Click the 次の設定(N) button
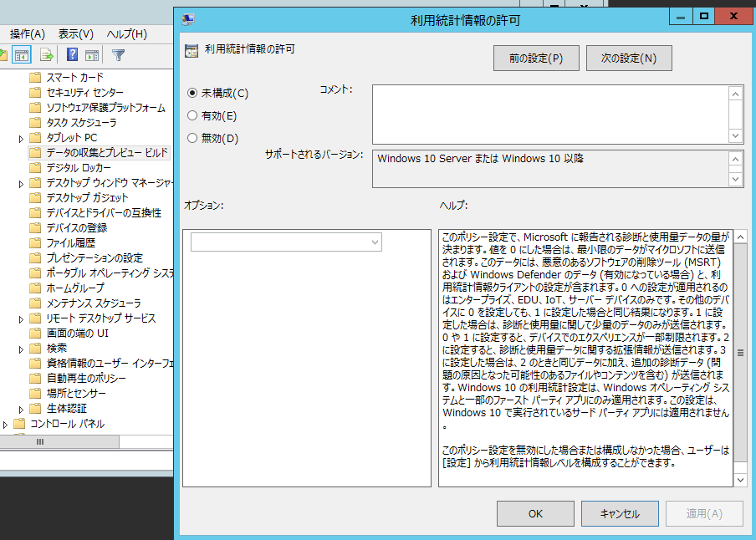Screen dimensions: 756x540 (x=629, y=59)
